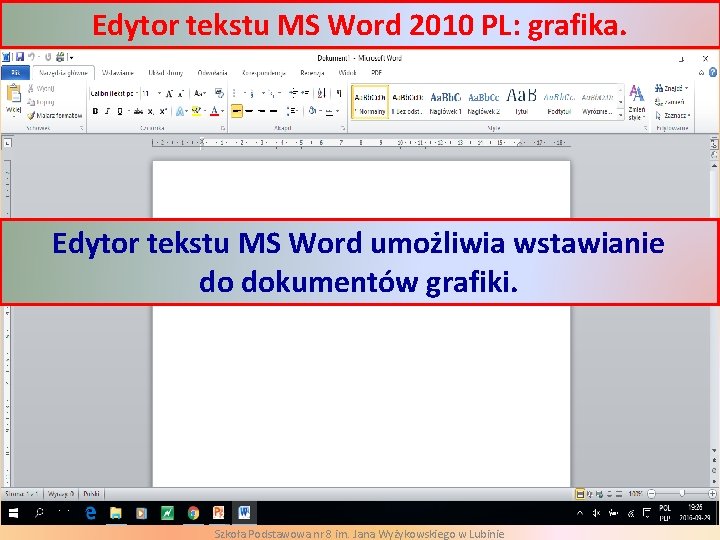720x540 pixels.
Task: Click Windows Start button on taskbar
Action: [x=13, y=513]
